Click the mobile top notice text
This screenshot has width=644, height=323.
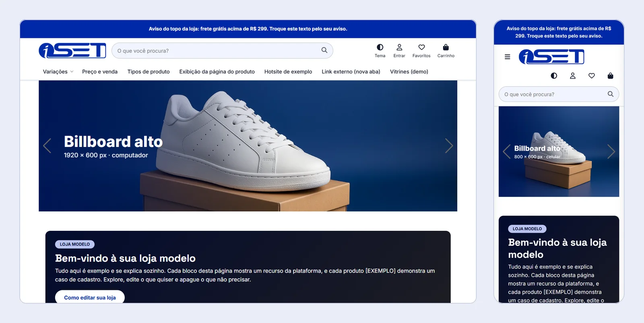[559, 32]
